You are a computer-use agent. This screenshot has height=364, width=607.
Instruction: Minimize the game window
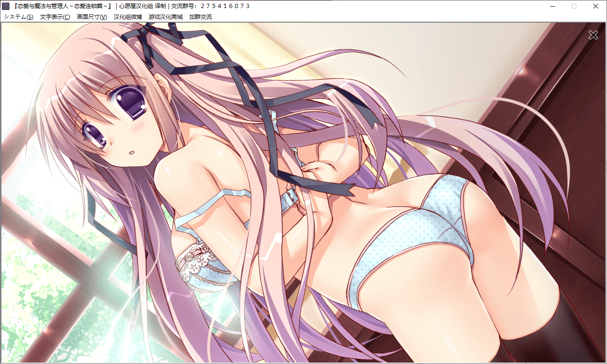552,6
